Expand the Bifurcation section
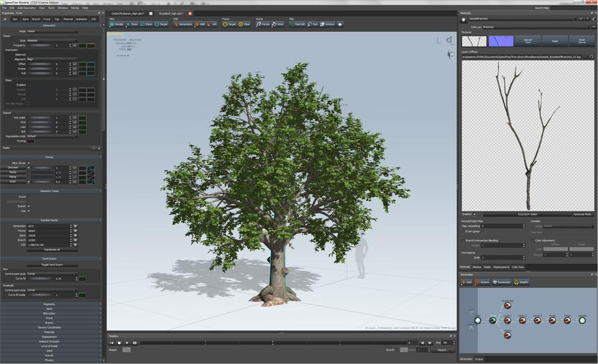The width and height of the screenshot is (598, 364). [51, 314]
